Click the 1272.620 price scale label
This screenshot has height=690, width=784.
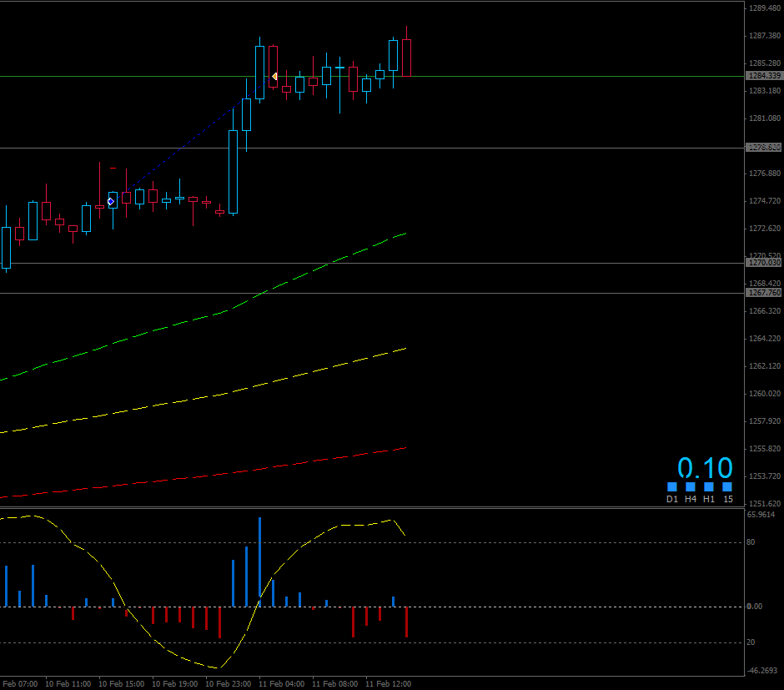765,229
